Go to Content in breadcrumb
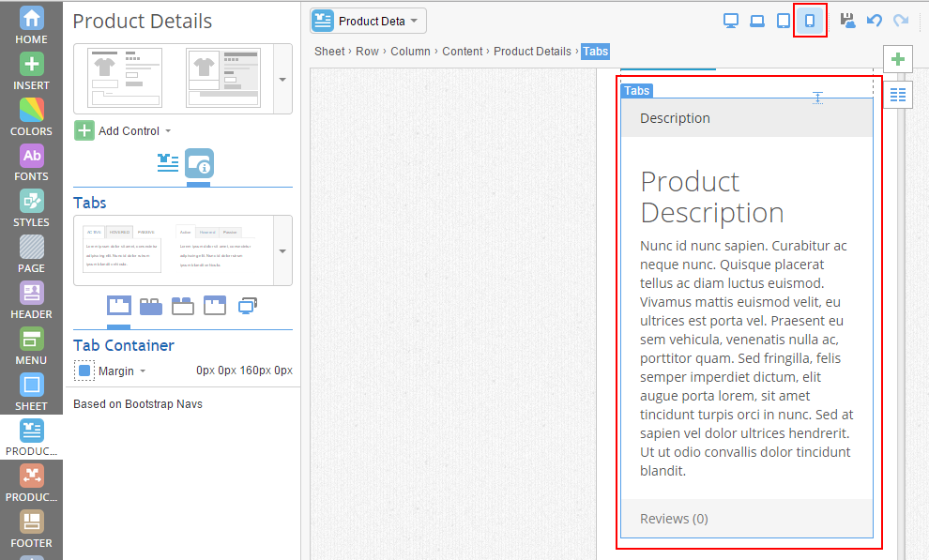929x560 pixels. (462, 52)
